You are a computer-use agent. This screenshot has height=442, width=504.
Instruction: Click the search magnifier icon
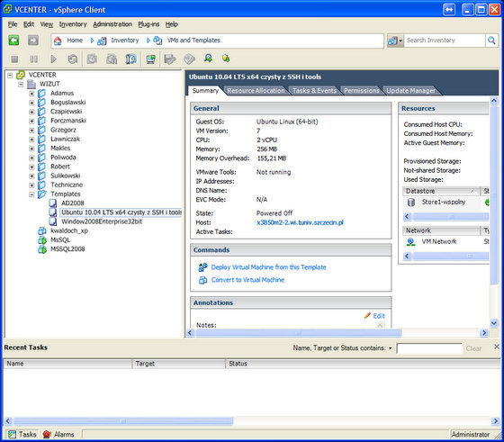[491, 41]
